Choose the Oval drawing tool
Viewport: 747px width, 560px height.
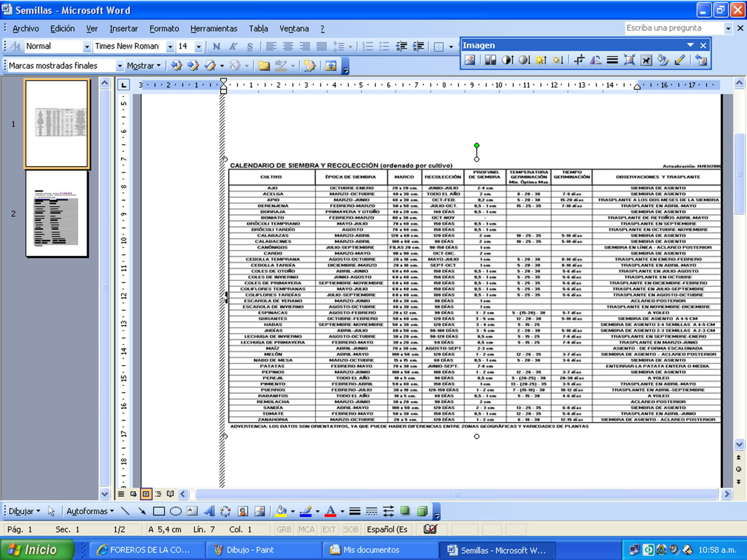tap(176, 511)
